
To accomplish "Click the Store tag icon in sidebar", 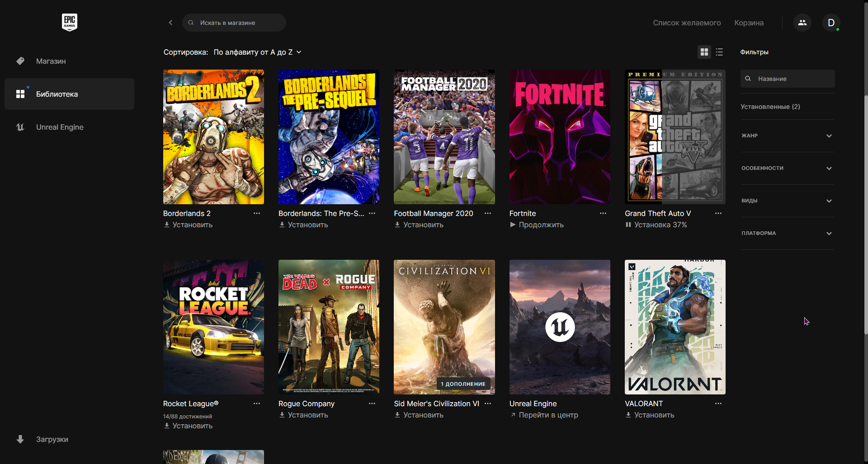I will coord(20,61).
